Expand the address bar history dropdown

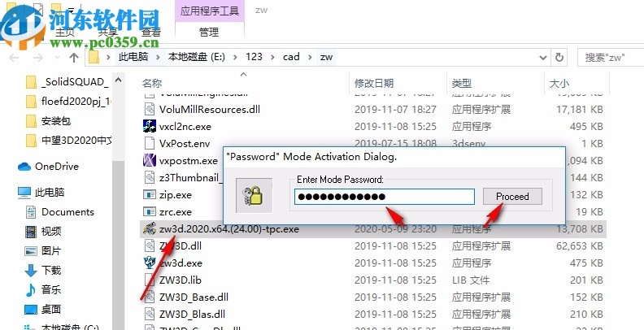point(543,58)
